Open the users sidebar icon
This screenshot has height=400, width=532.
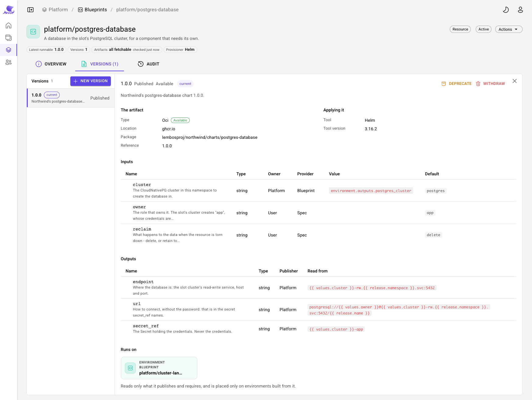(9, 62)
